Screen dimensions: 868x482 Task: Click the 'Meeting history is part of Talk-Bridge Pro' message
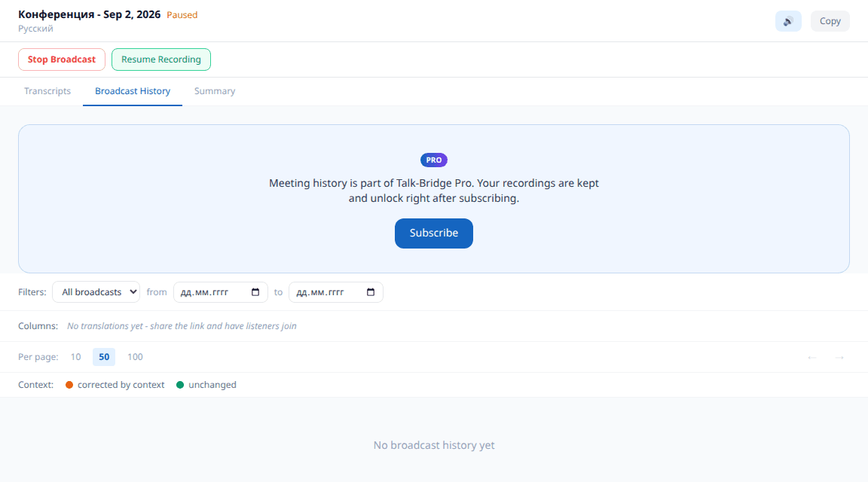(434, 191)
